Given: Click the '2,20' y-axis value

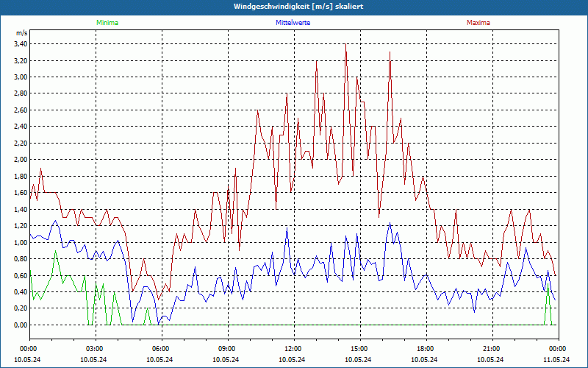Looking at the screenshot, I should click(21, 143).
